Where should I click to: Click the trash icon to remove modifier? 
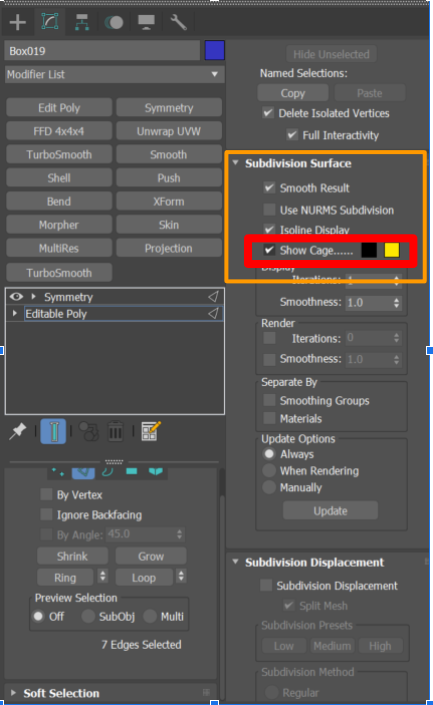coord(116,432)
